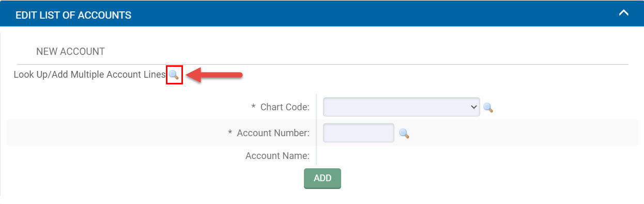Open the Account Number lookup magnifier
644x204 pixels.
click(404, 134)
